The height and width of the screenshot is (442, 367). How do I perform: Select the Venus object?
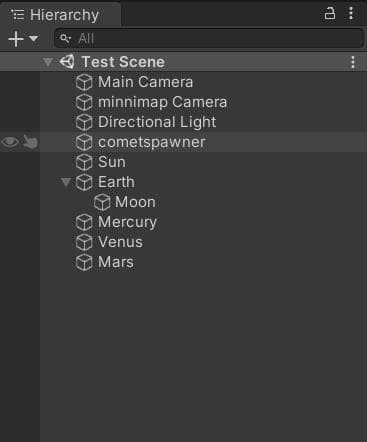[x=120, y=242]
